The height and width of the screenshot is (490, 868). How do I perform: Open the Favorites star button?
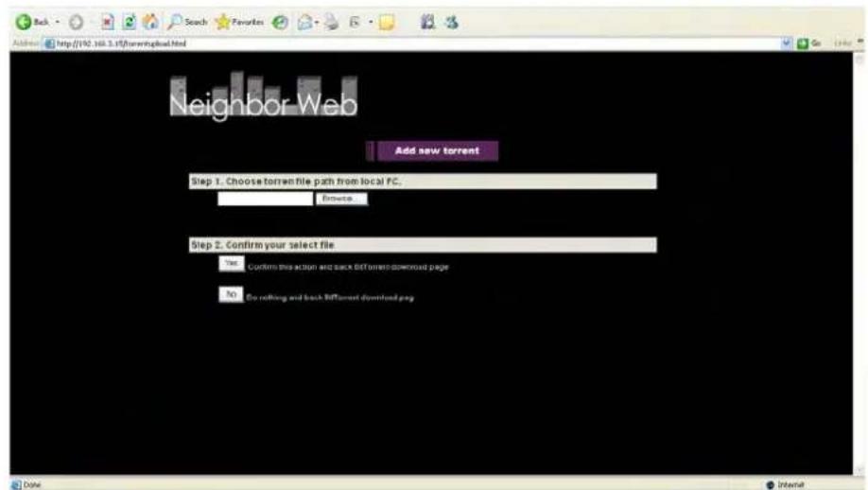[240, 22]
